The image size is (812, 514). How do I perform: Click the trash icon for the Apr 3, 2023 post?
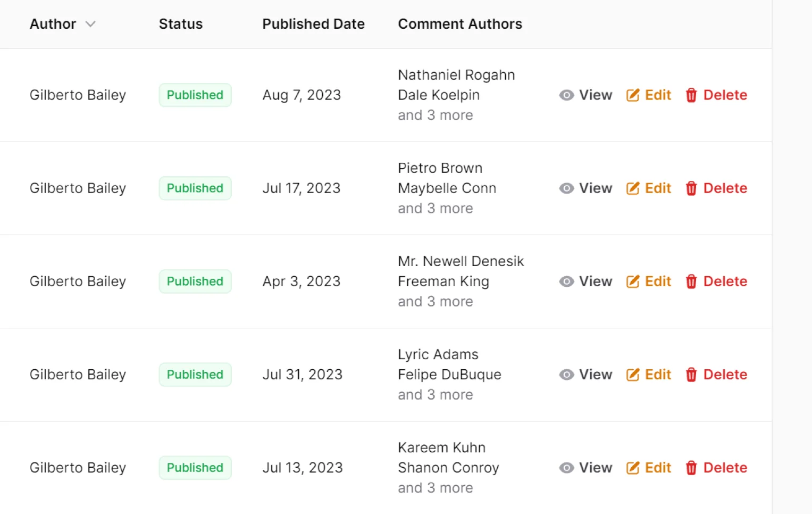click(691, 281)
